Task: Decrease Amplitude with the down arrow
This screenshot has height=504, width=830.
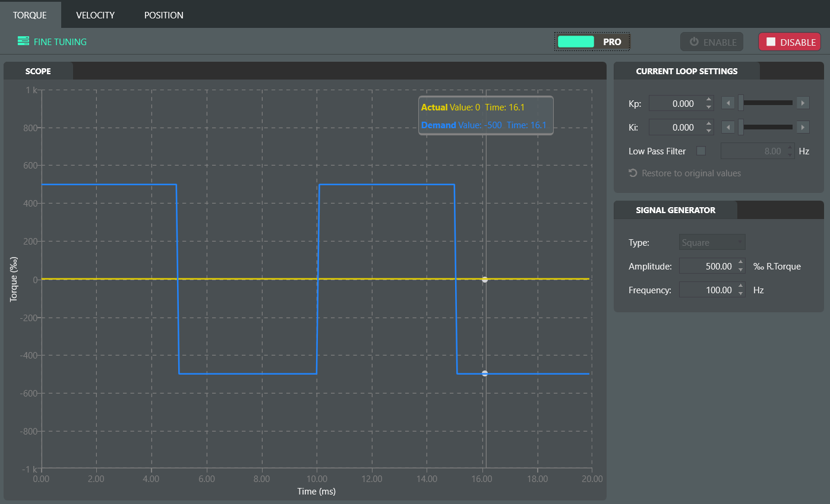Action: 740,270
